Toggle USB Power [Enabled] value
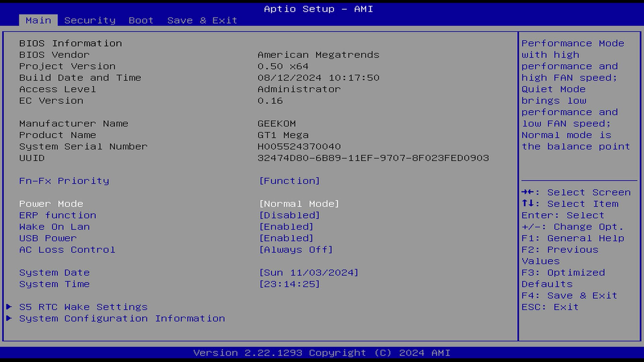The image size is (644, 362). tap(286, 238)
